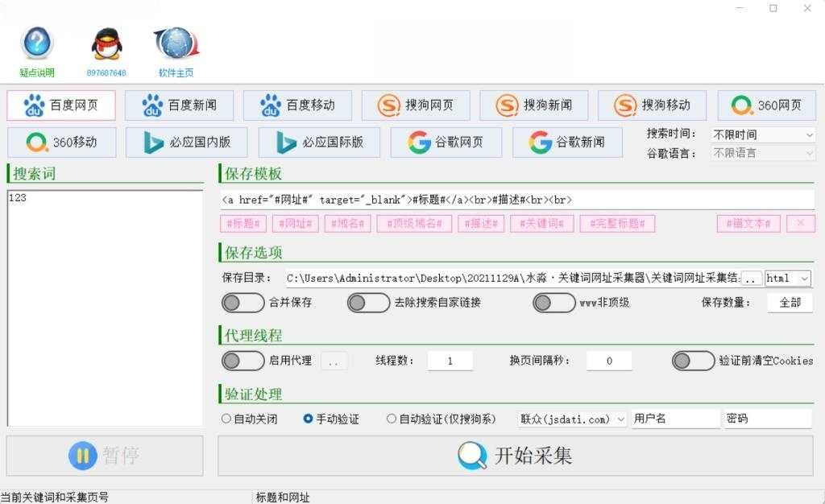Toggle the 合并保存 switch

click(243, 303)
